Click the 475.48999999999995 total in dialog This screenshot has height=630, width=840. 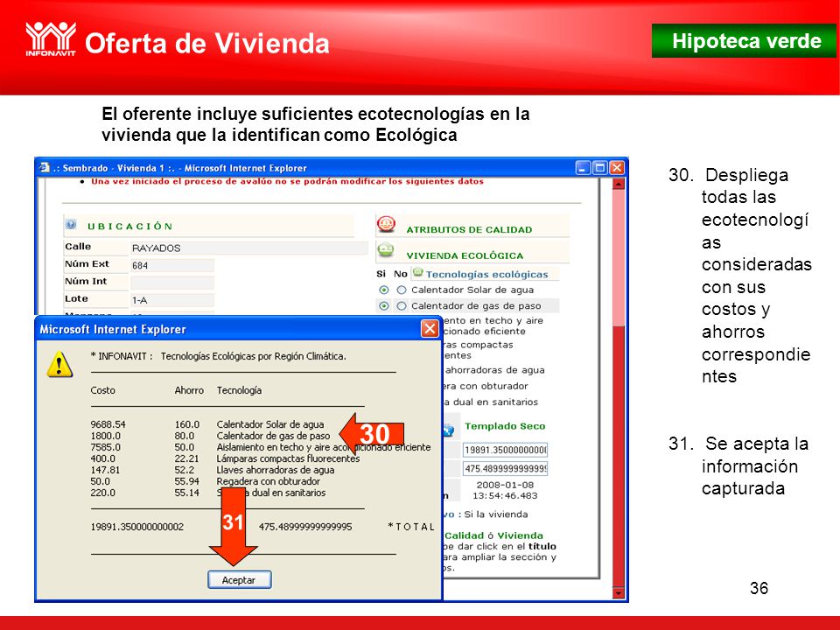[305, 527]
